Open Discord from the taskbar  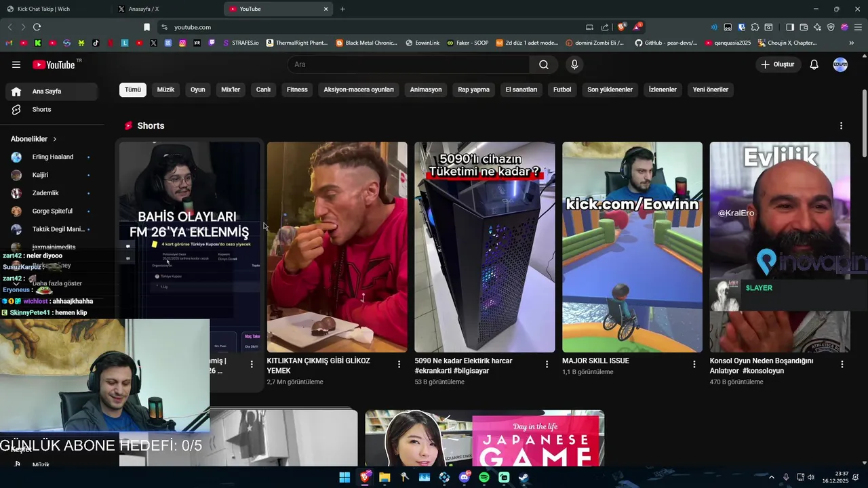465,477
